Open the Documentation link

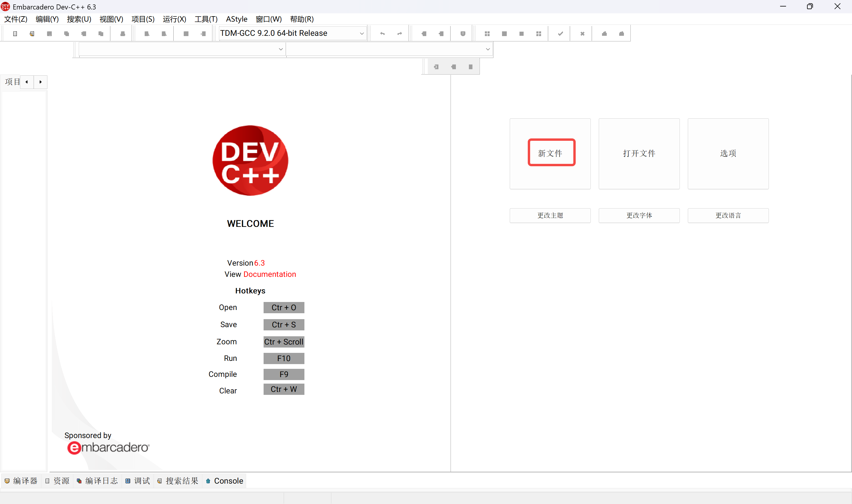[x=270, y=274]
